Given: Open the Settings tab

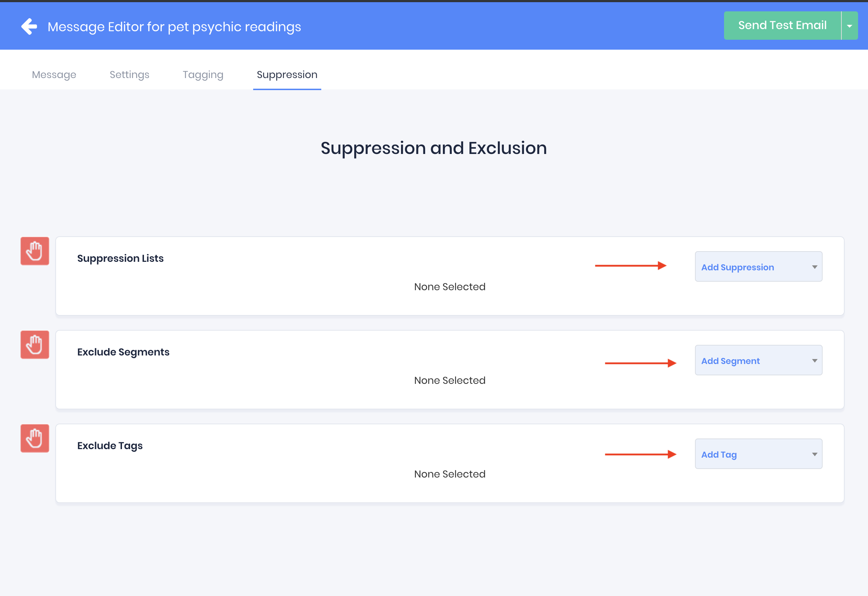Looking at the screenshot, I should (129, 75).
